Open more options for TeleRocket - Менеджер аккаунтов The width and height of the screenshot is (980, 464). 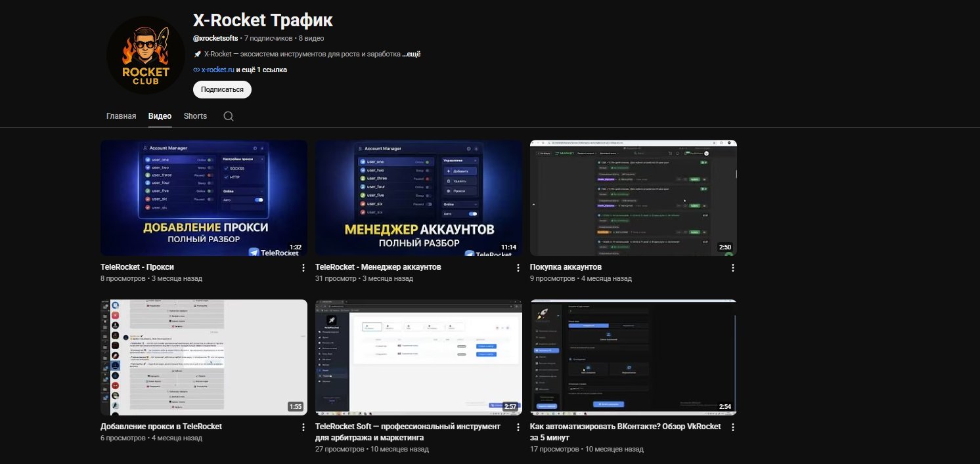tap(518, 268)
